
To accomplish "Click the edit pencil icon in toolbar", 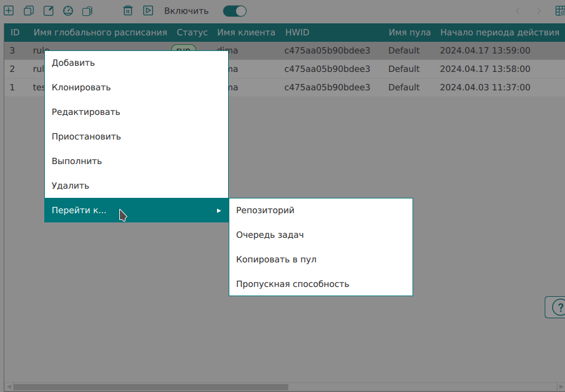I will 48,10.
